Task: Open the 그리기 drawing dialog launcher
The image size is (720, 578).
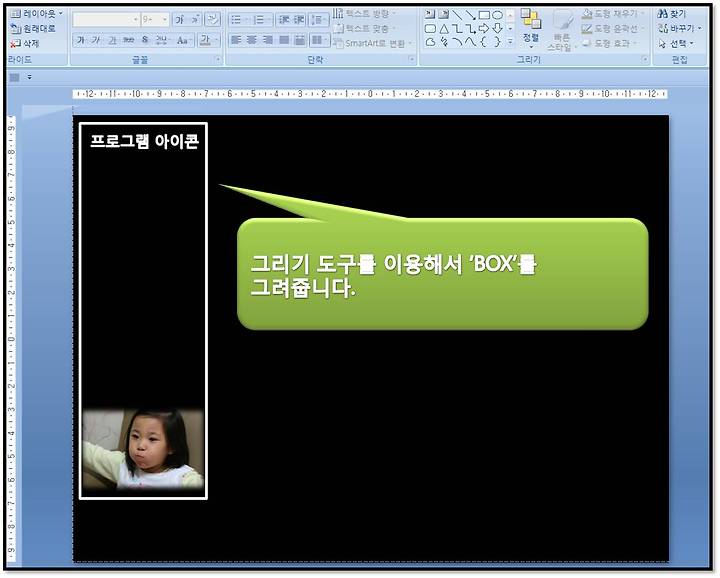Action: pyautogui.click(x=645, y=59)
